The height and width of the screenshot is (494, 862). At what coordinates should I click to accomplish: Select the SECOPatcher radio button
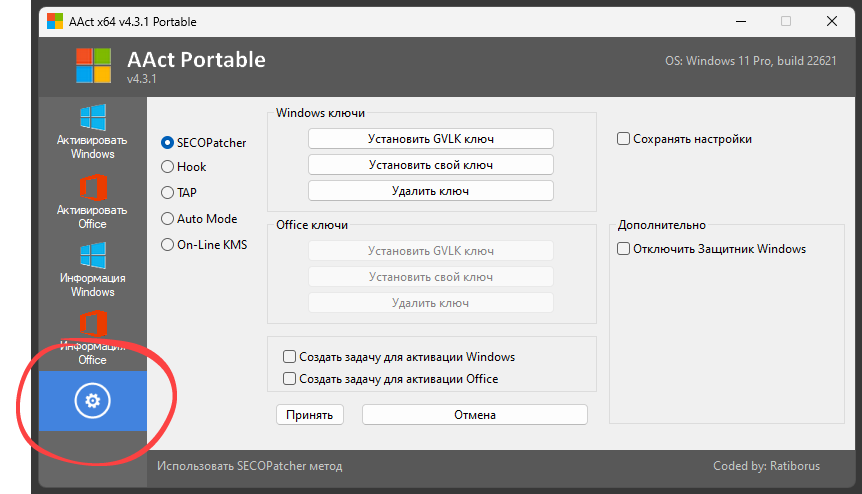168,143
